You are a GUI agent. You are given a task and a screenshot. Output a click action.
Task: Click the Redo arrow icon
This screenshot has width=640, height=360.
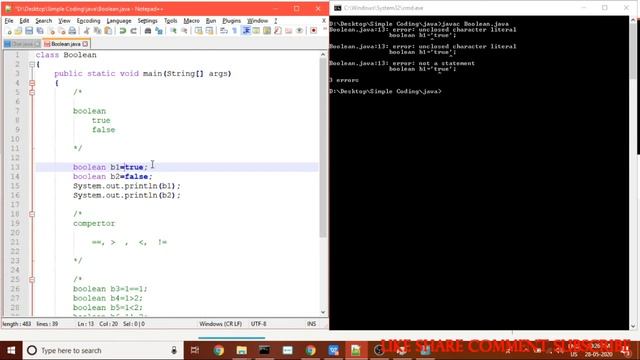[133, 31]
